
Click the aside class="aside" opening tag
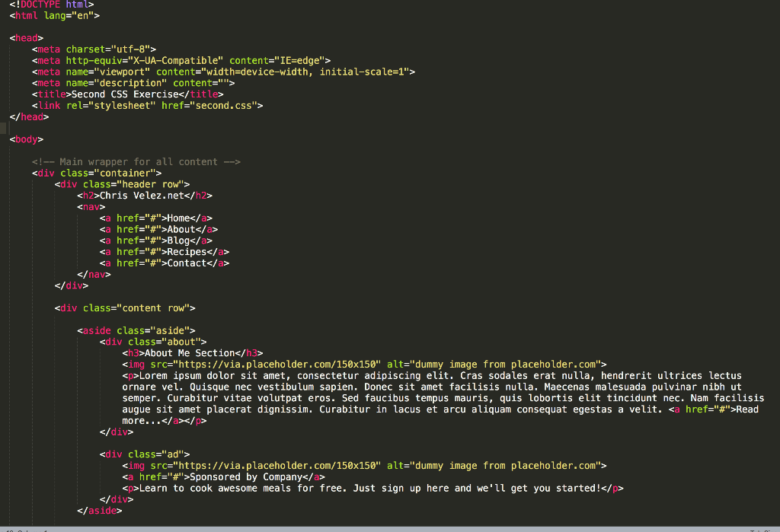coord(136,331)
